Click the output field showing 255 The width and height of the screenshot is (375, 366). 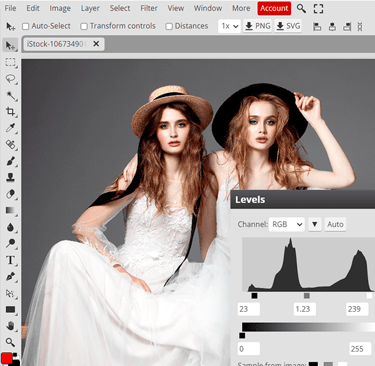[360, 349]
